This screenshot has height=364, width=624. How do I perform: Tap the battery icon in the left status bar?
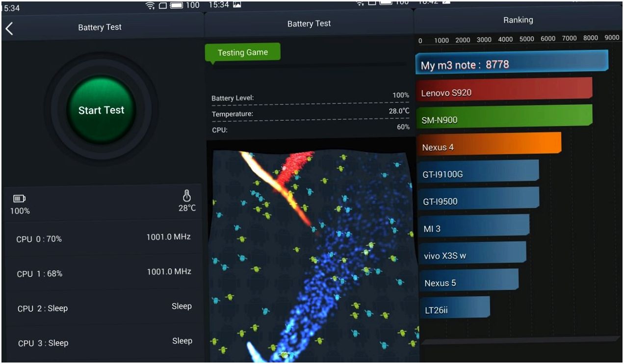tap(177, 5)
